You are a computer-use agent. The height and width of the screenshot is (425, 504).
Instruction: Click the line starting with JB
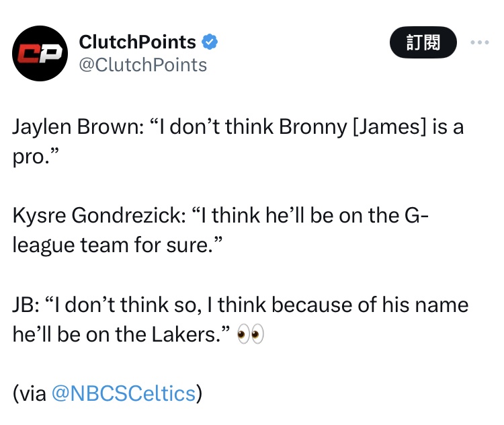pos(240,305)
